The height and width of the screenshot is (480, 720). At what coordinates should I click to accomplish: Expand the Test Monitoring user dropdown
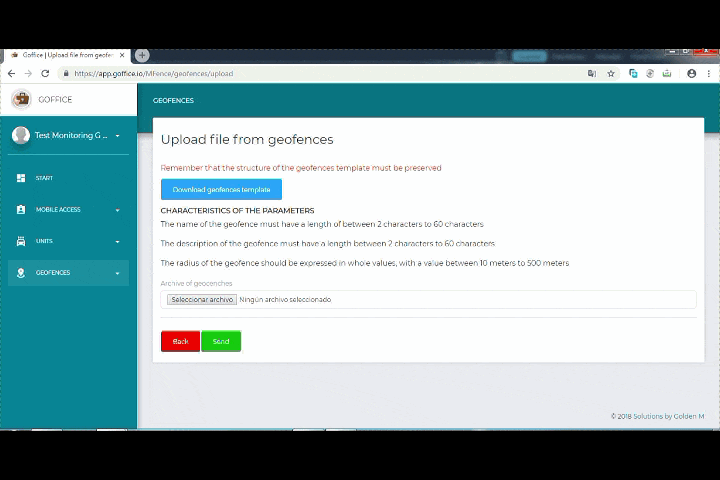pyautogui.click(x=117, y=136)
